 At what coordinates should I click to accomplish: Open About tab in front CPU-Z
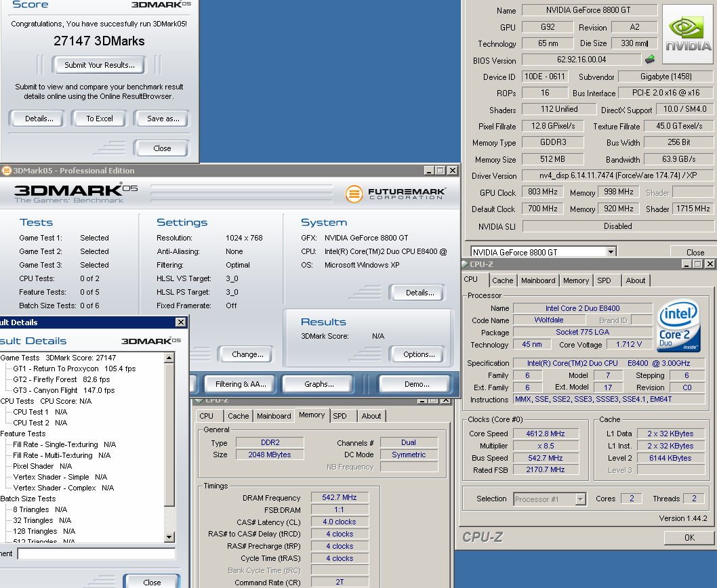(x=636, y=280)
